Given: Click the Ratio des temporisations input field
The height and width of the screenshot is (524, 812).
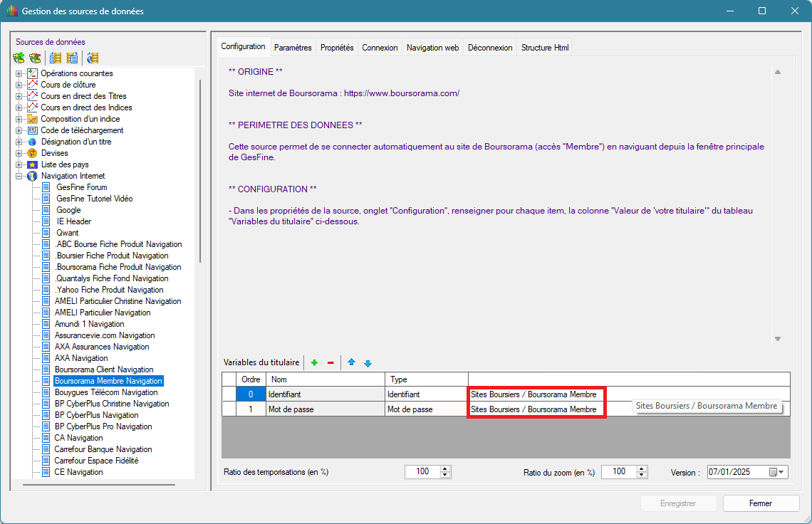Looking at the screenshot, I should [x=421, y=472].
